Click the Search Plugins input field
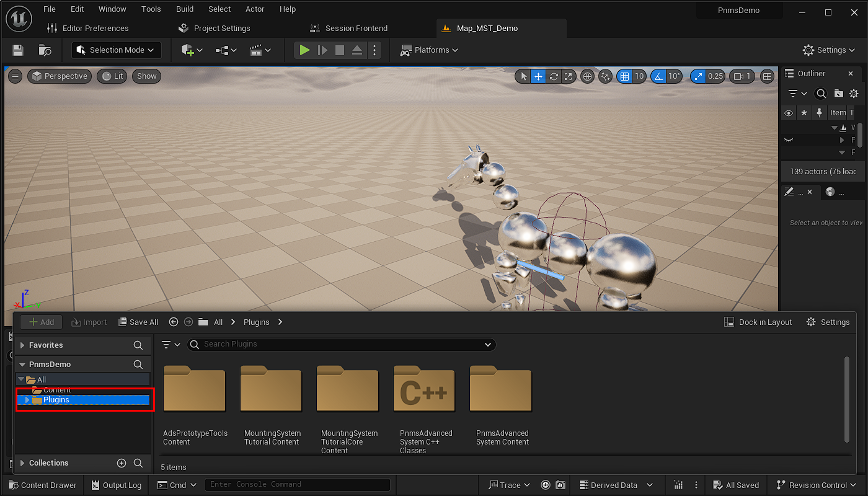 tap(341, 344)
